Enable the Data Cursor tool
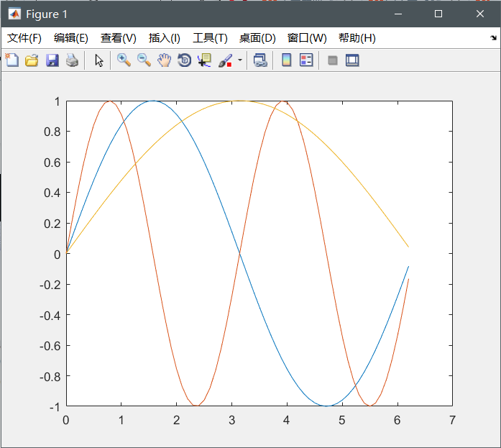501x448 pixels. pos(204,60)
